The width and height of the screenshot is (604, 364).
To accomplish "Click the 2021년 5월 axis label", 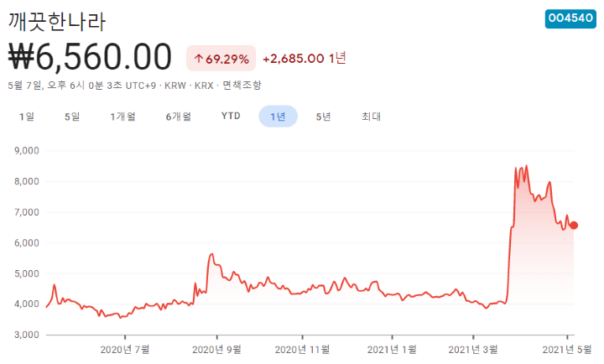I will pos(566,350).
